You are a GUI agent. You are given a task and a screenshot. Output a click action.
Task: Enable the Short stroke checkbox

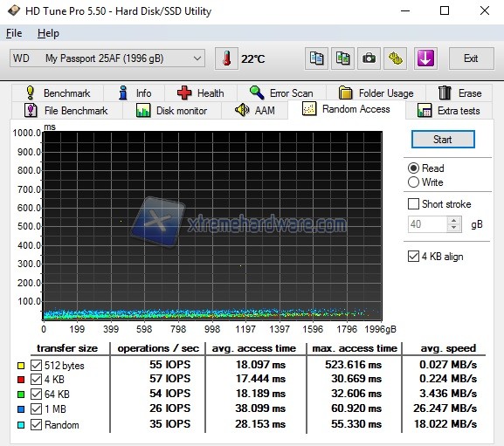(413, 204)
